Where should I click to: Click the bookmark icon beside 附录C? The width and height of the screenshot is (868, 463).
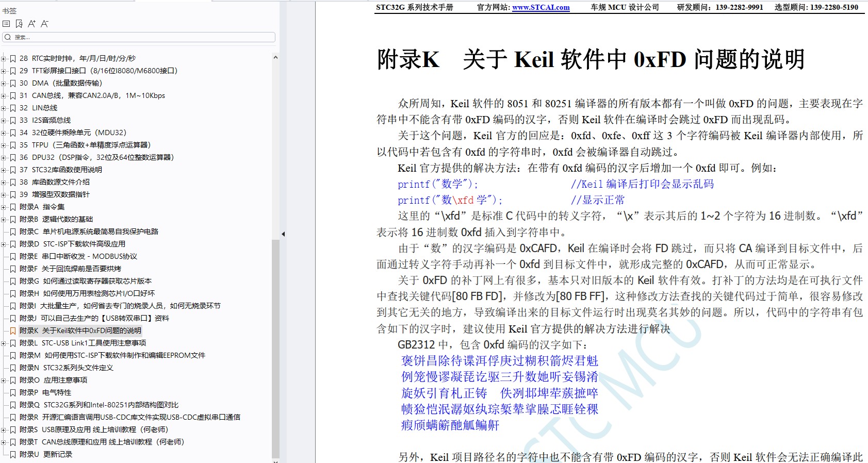point(13,231)
